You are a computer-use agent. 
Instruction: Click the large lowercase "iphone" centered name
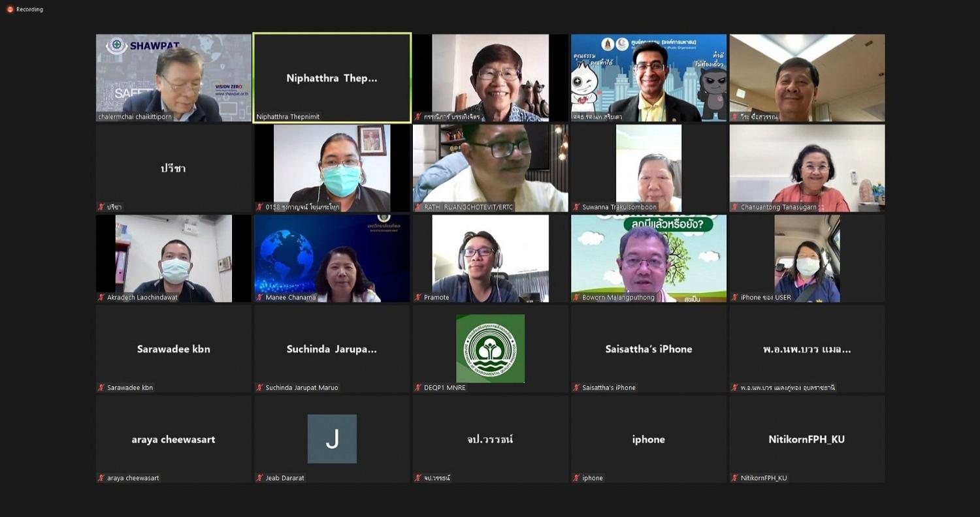(649, 439)
